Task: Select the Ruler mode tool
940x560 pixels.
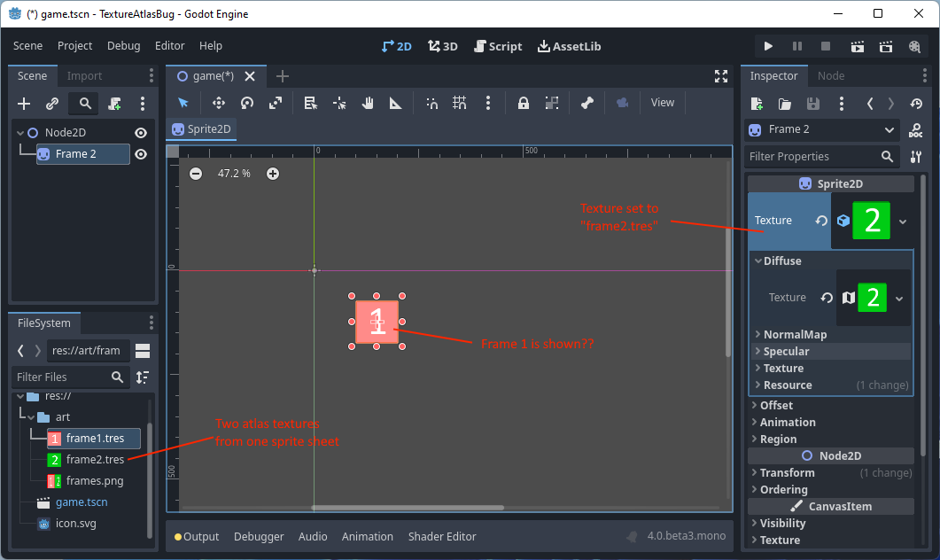Action: [395, 103]
